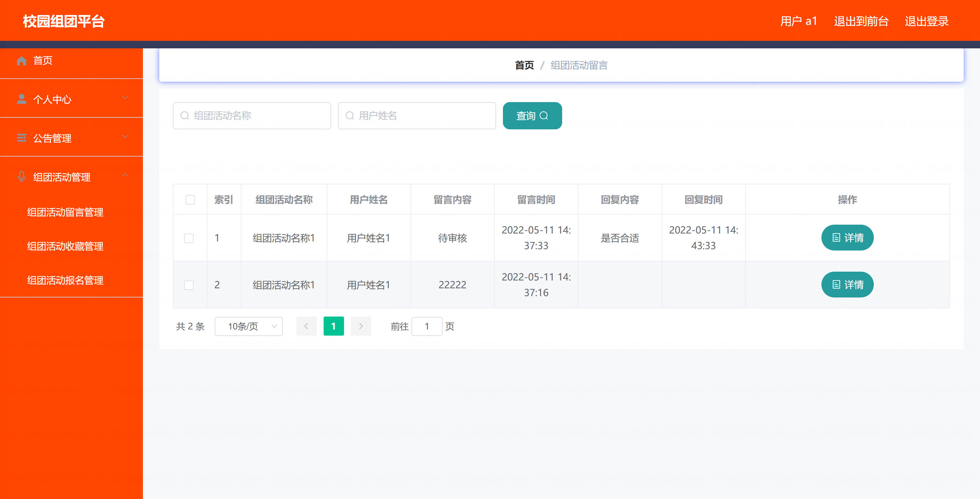Click 操作 column header
This screenshot has width=980, height=499.
tap(847, 200)
